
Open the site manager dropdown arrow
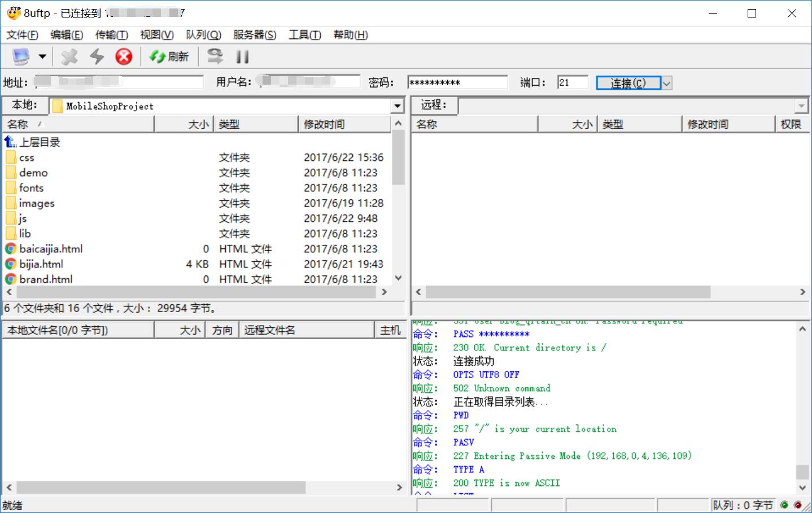click(x=42, y=56)
